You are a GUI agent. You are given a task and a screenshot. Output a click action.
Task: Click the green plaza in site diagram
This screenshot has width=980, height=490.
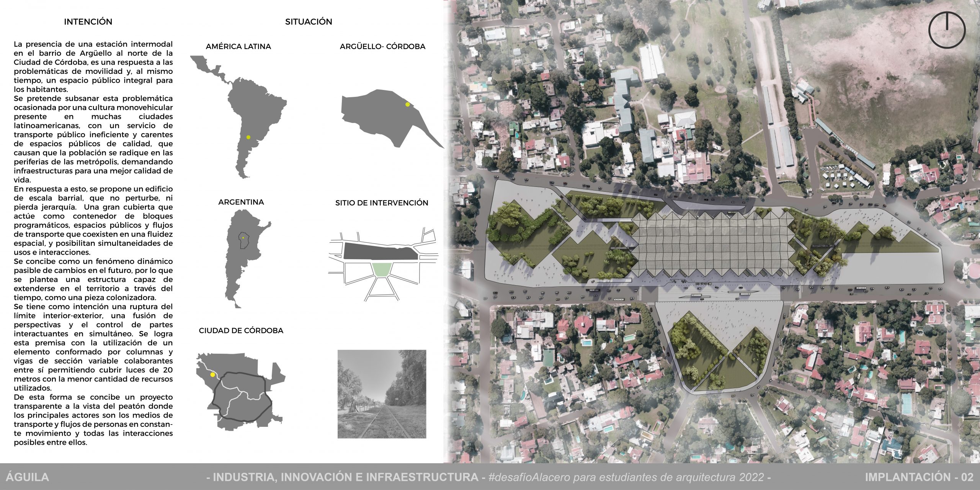pyautogui.click(x=382, y=269)
